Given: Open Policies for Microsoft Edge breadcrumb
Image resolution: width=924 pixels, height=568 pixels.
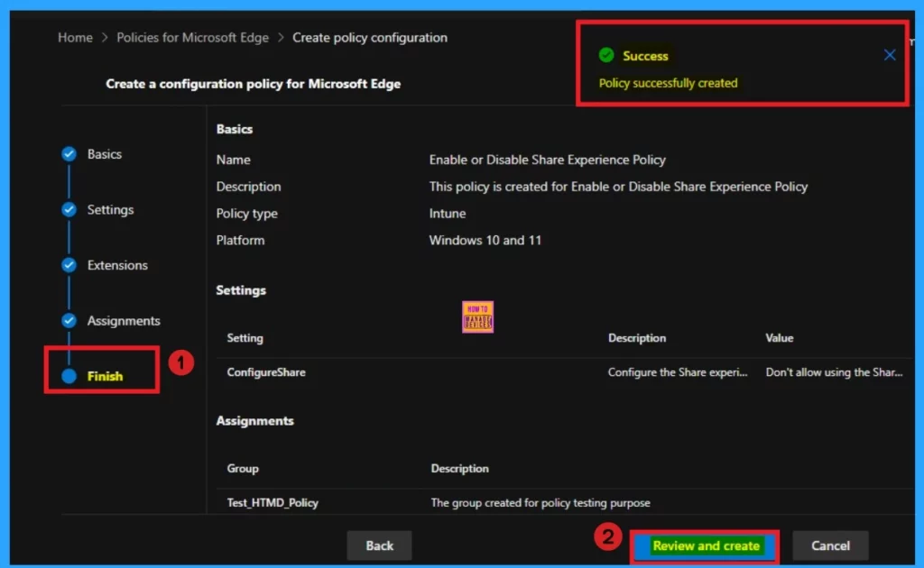Looking at the screenshot, I should coord(192,38).
